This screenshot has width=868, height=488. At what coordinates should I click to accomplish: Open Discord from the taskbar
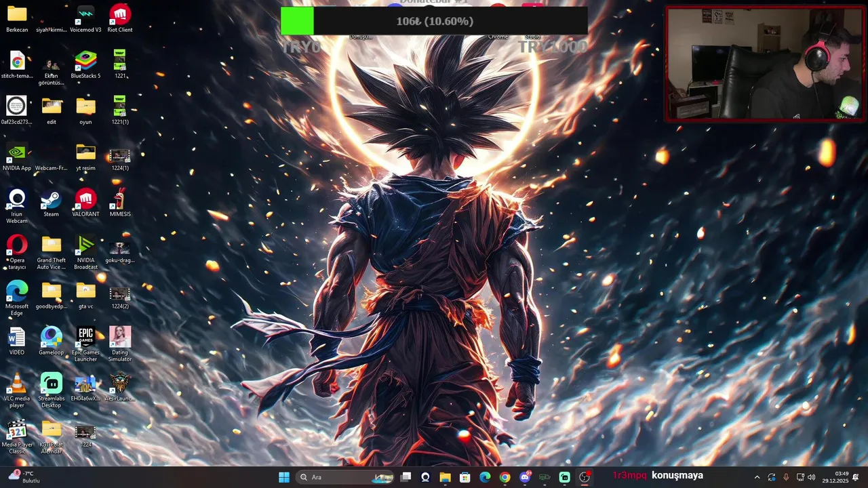tap(525, 477)
